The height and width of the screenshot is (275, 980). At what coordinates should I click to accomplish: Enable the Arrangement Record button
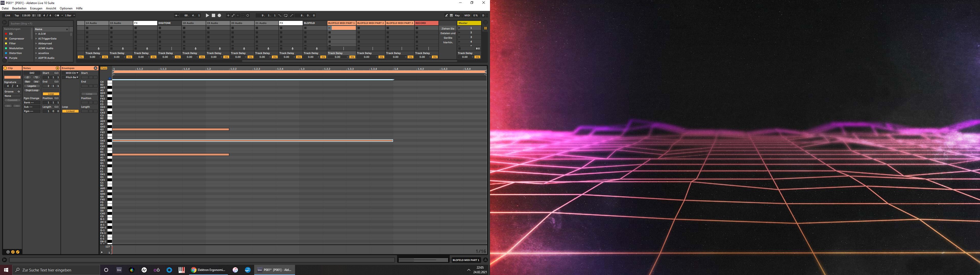pyautogui.click(x=219, y=16)
